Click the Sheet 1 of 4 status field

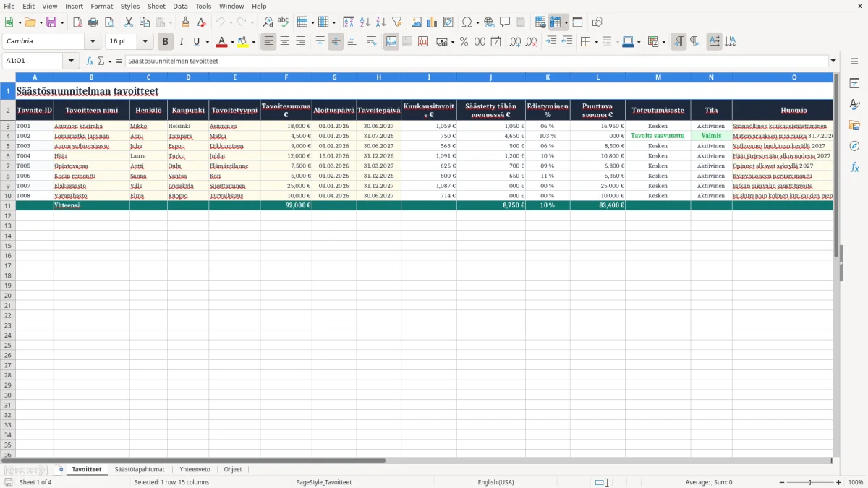35,482
